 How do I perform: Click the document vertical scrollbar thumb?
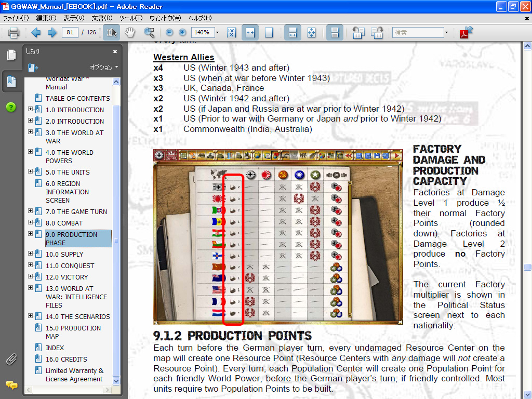[x=527, y=268]
